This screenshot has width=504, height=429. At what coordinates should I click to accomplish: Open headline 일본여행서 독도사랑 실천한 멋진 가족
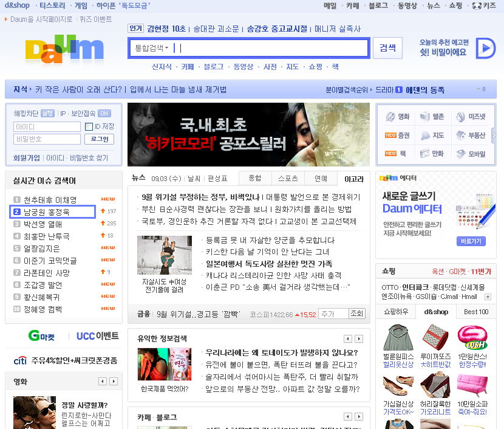[269, 264]
